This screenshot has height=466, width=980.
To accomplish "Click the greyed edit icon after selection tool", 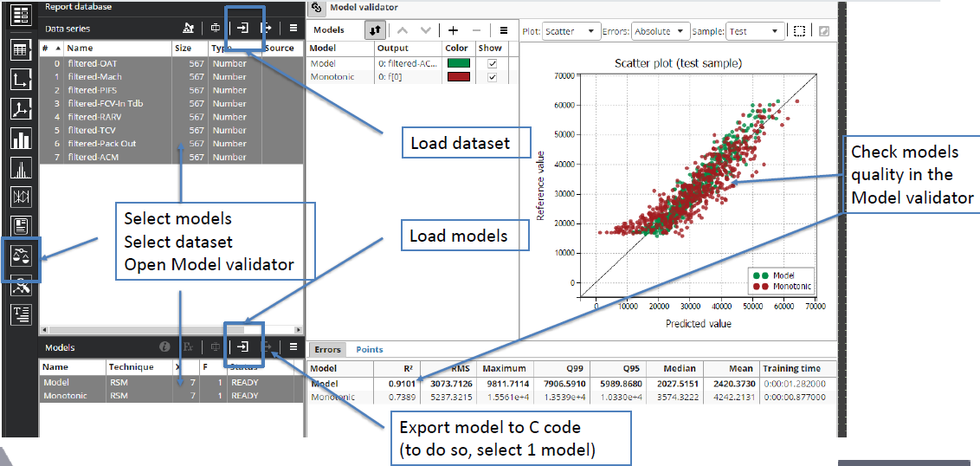I will (x=823, y=30).
